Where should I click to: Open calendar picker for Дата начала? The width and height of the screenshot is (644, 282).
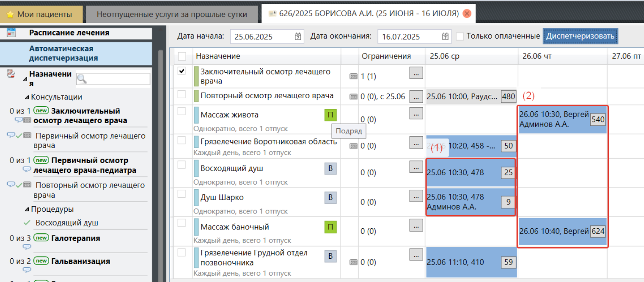(298, 36)
